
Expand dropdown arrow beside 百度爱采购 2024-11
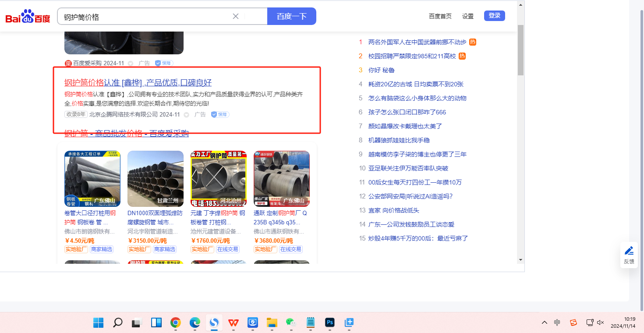click(131, 63)
